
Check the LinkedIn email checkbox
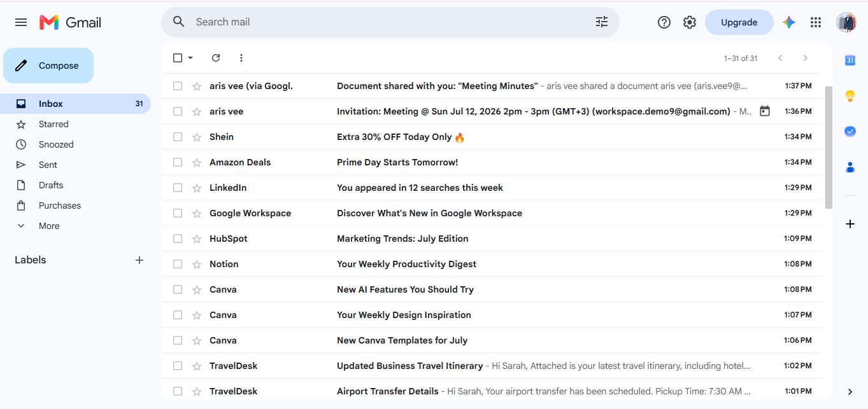click(178, 188)
